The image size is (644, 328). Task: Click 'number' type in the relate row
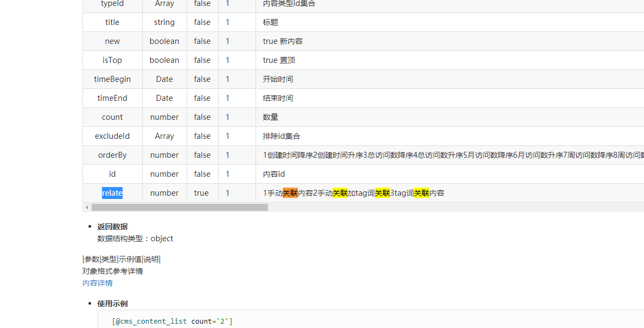click(164, 193)
